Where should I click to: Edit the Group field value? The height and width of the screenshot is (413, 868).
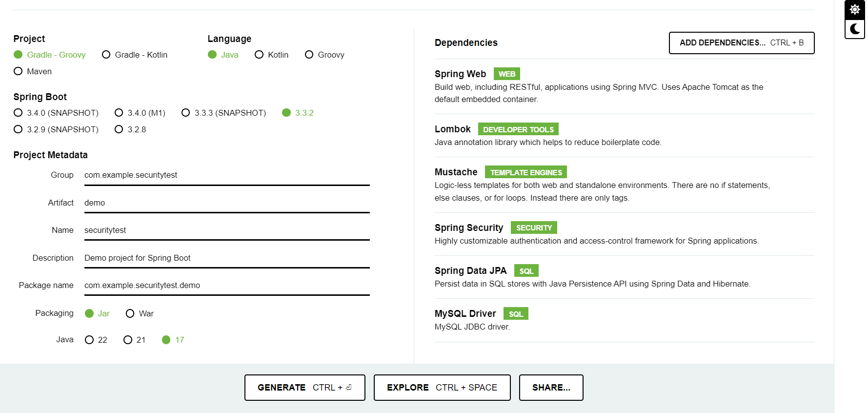point(227,175)
